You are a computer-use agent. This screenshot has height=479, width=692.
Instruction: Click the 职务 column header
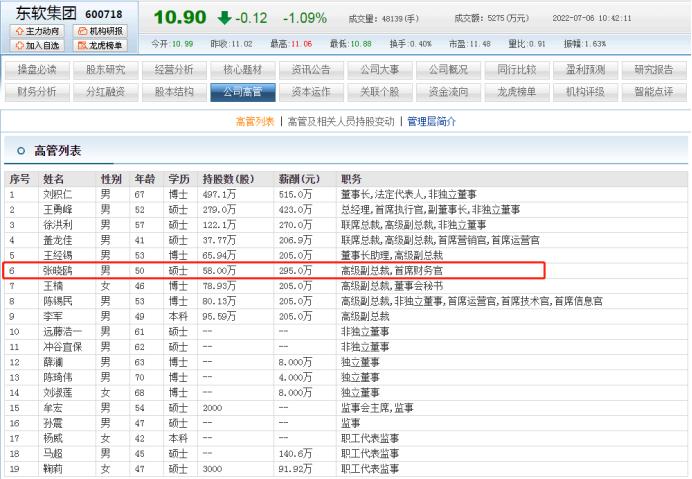click(351, 179)
